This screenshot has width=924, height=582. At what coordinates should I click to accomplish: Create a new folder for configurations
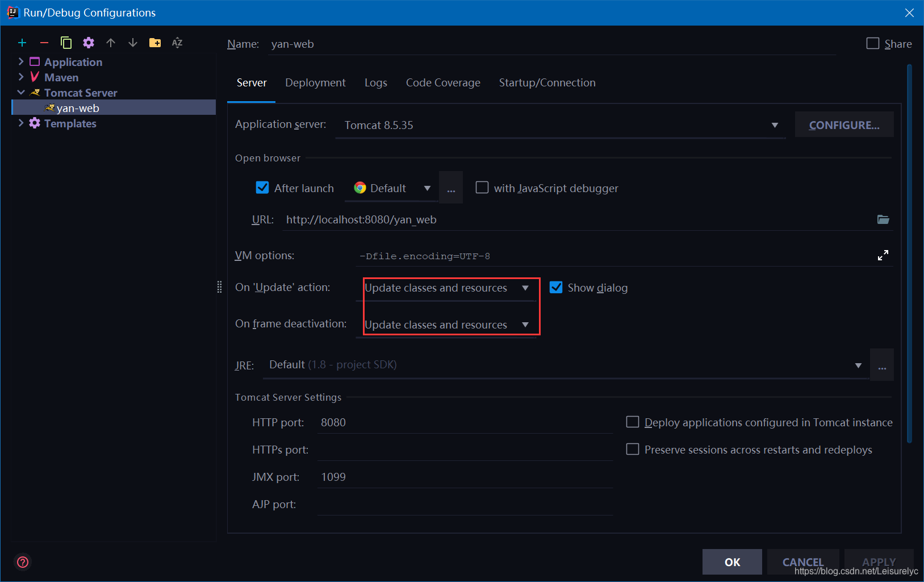(155, 43)
